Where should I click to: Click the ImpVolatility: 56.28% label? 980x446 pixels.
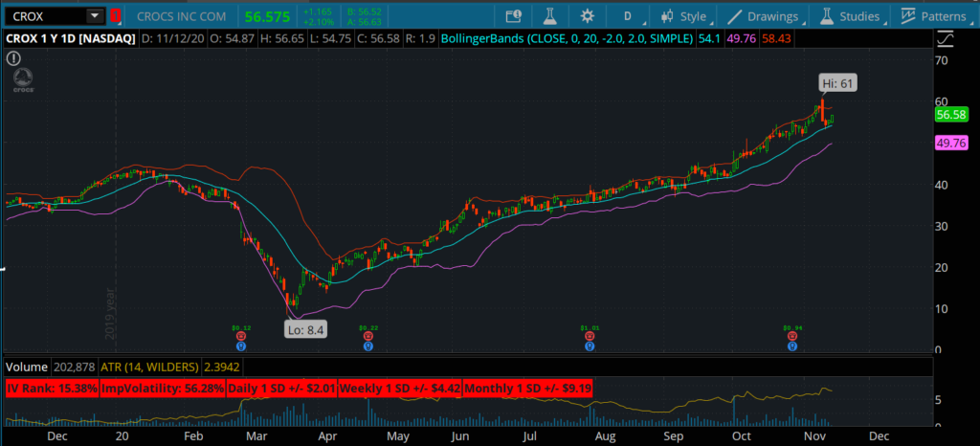click(163, 388)
